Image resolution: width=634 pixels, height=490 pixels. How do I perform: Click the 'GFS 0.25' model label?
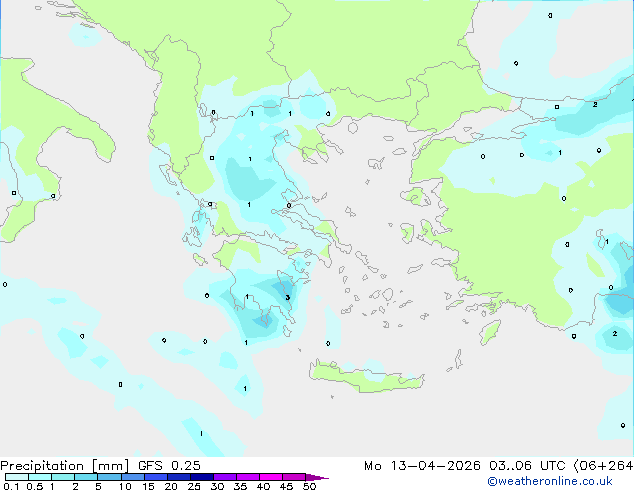pos(169,466)
